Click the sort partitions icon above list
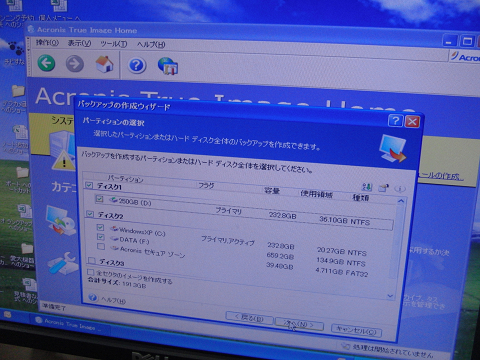Image resolution: width=480 pixels, height=360 pixels. pyautogui.click(x=367, y=187)
